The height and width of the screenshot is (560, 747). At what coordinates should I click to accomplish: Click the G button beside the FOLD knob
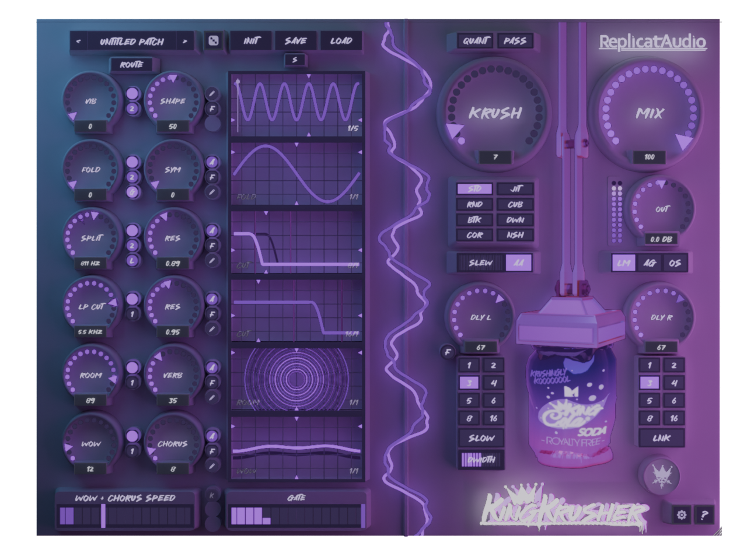point(132,192)
